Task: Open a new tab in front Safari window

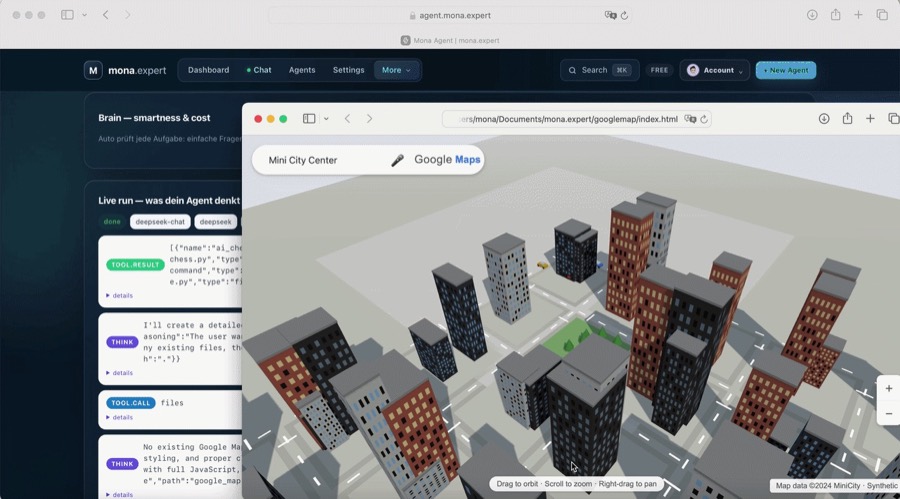Action: (870, 118)
